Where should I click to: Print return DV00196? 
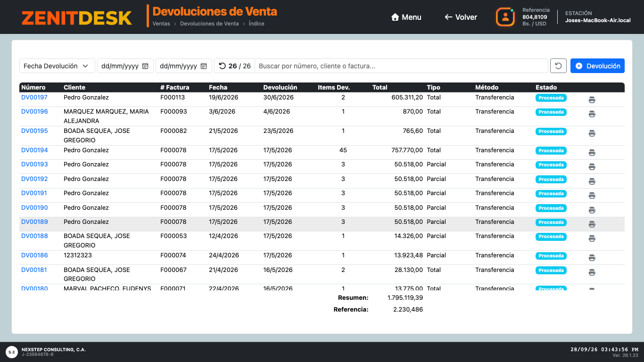point(592,114)
